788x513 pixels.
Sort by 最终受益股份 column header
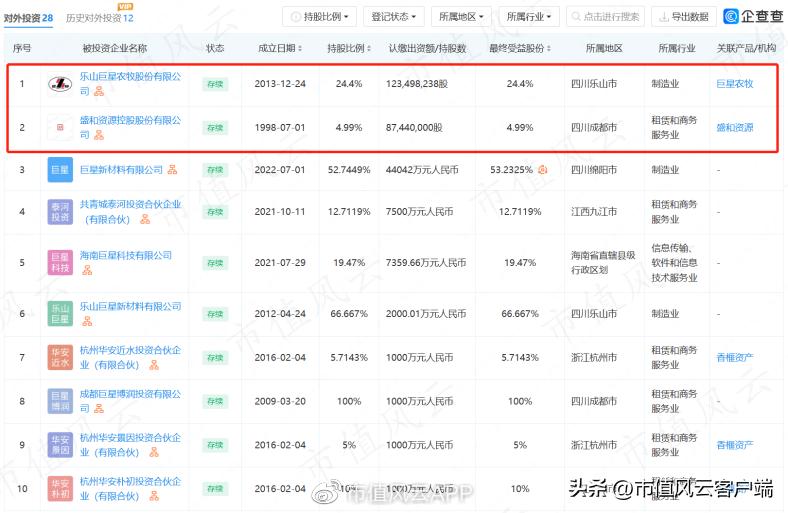tap(520, 48)
